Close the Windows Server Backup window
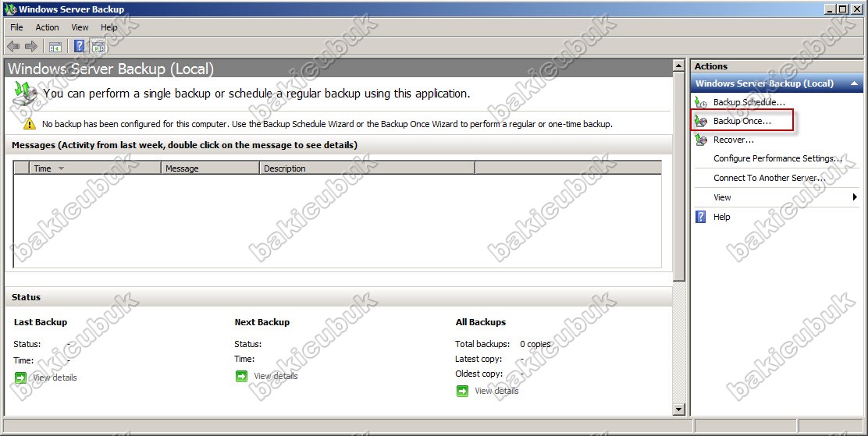 [856, 9]
